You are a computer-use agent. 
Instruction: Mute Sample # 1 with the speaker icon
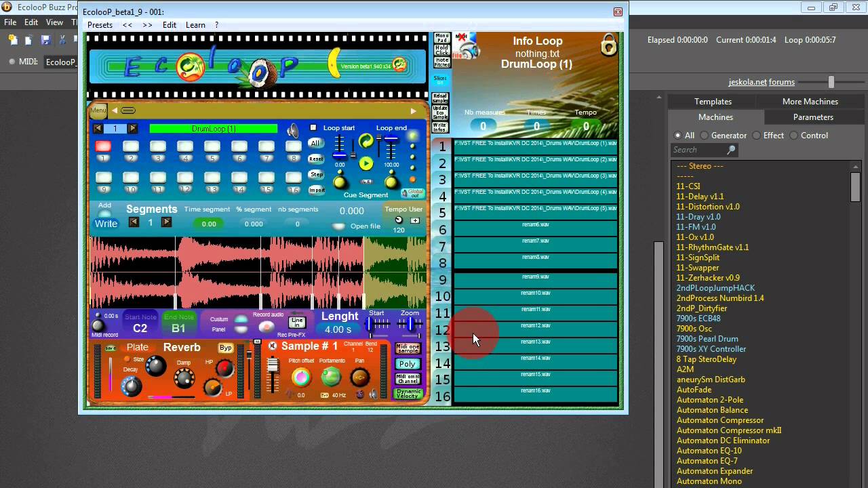coord(272,346)
